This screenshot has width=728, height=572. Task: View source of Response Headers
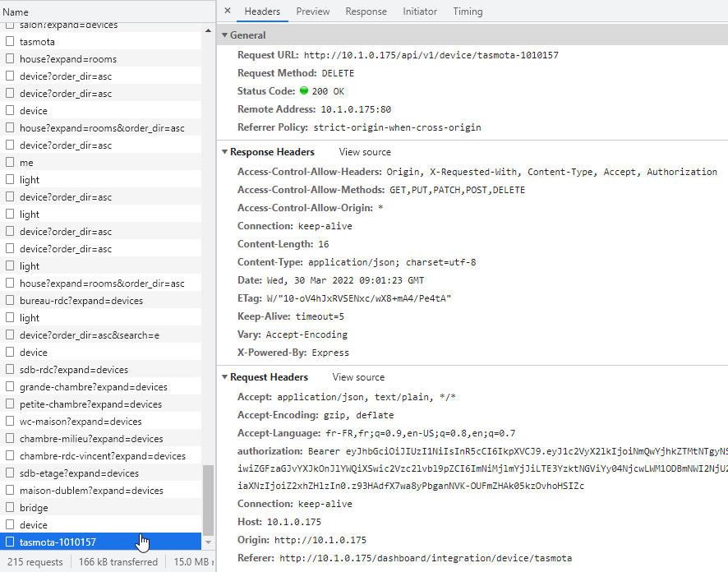(365, 152)
